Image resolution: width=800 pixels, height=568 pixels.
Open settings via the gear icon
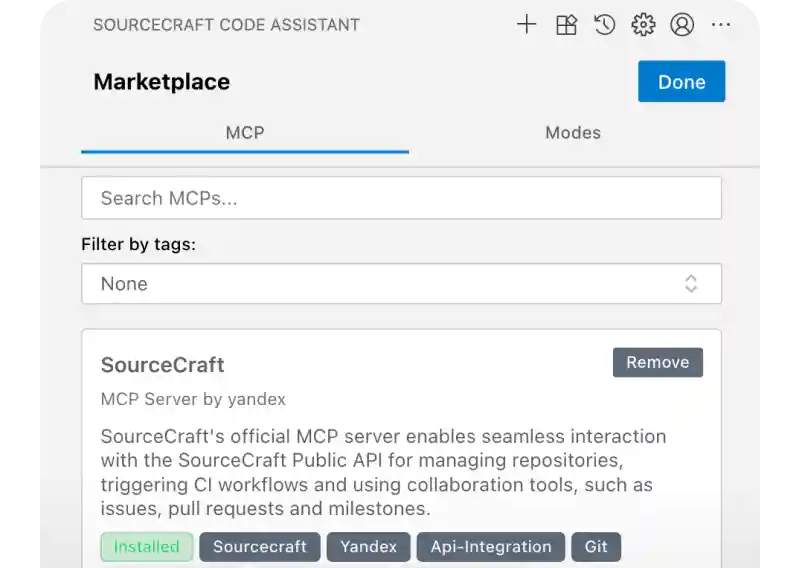click(x=643, y=25)
